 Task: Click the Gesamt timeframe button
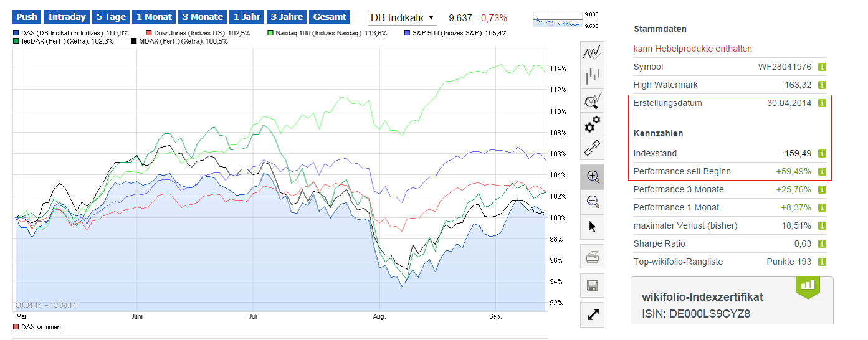coord(330,17)
